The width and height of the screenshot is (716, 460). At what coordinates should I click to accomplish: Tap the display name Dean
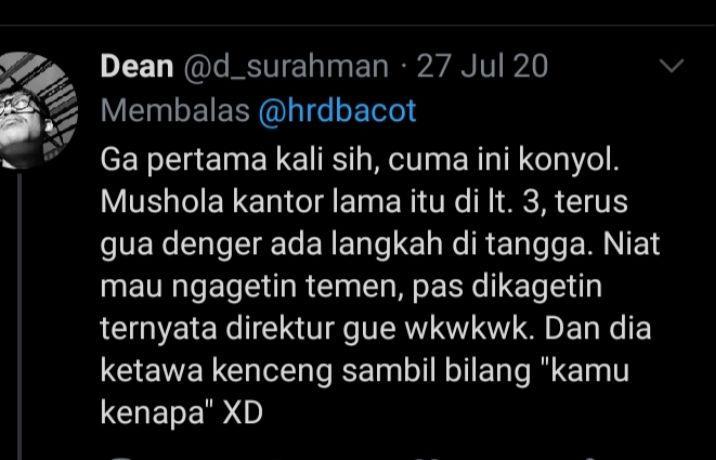[137, 67]
